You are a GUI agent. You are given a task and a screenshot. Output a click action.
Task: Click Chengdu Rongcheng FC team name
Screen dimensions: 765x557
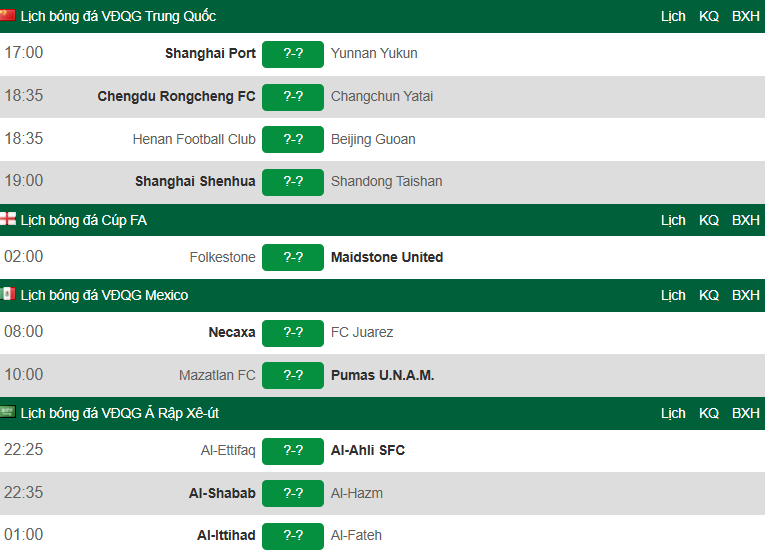coord(176,97)
